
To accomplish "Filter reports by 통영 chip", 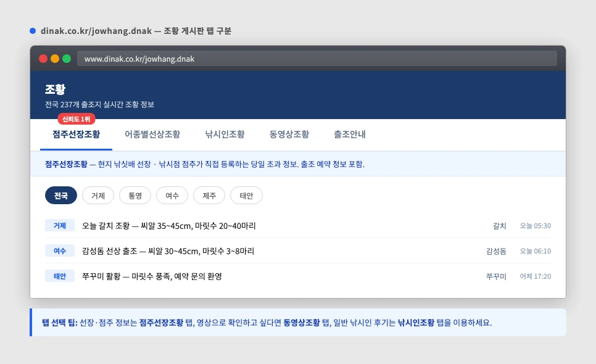I will [x=135, y=196].
